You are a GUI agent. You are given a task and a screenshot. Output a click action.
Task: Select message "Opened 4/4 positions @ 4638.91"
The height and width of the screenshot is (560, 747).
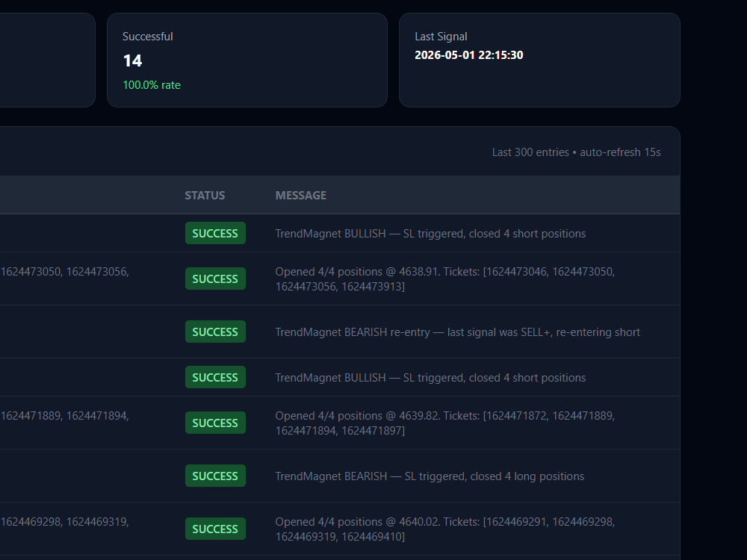click(445, 279)
